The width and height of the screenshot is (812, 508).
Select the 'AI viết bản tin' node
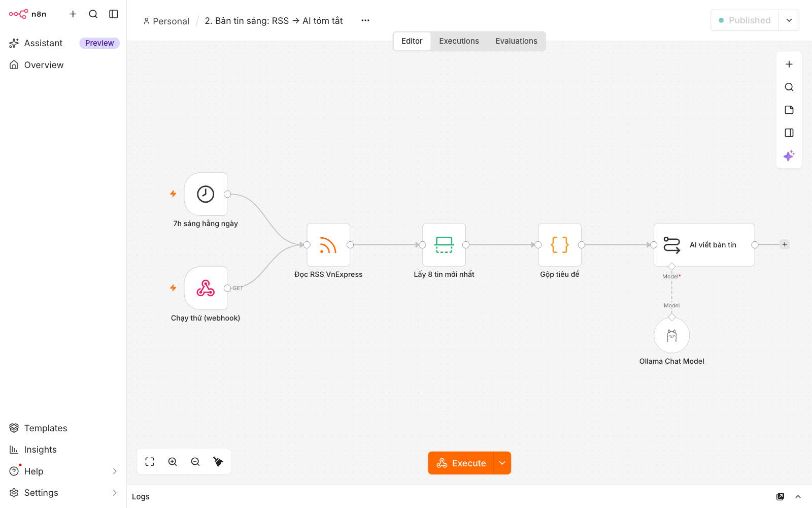(x=704, y=245)
